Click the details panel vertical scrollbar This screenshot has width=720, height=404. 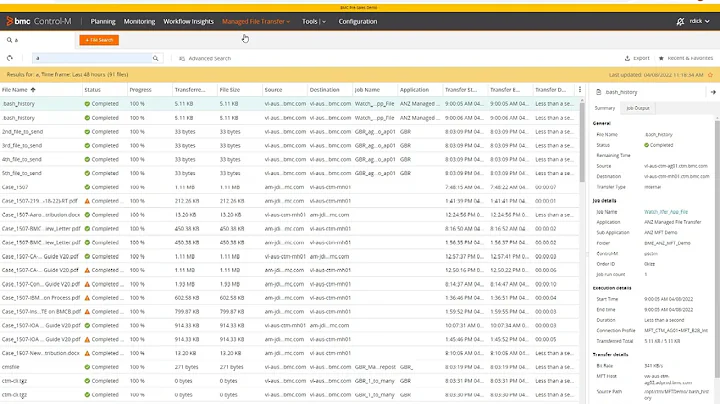coord(717,248)
